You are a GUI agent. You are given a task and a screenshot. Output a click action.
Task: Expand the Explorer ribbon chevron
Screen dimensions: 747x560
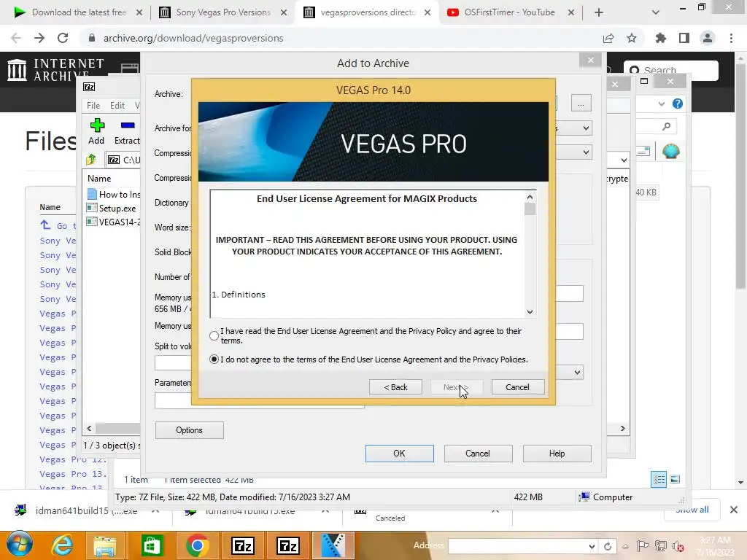point(661,104)
